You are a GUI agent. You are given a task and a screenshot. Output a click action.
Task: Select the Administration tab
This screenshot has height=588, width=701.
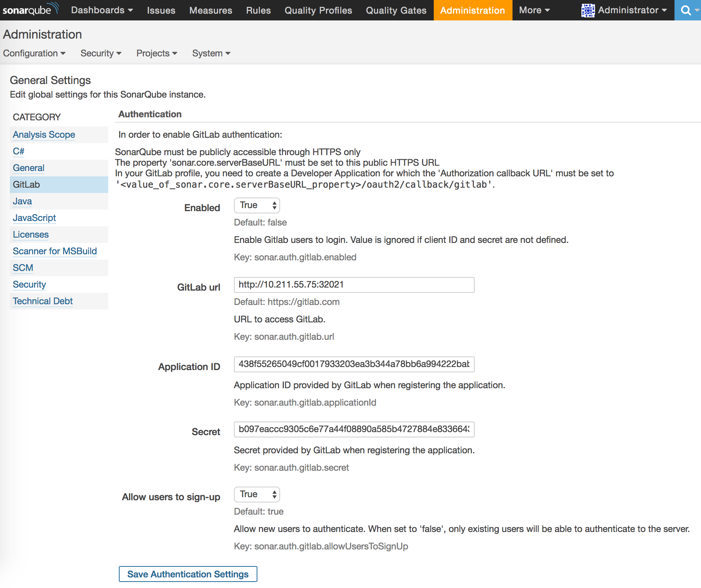coord(473,10)
